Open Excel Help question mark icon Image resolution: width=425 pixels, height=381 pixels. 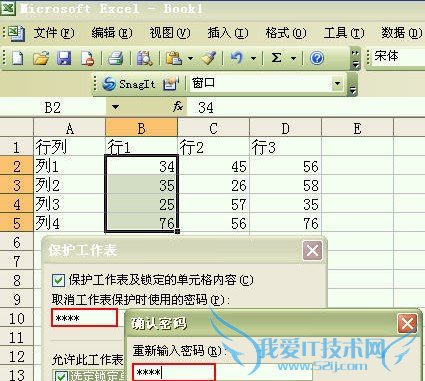pos(317,58)
